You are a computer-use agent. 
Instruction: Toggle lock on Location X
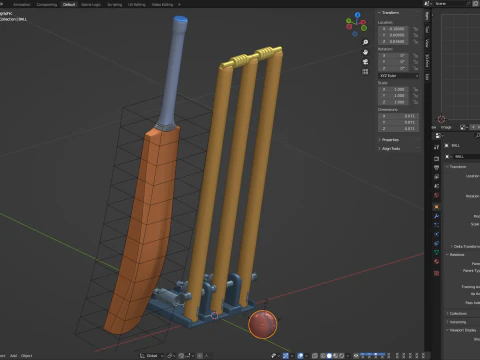(415, 29)
